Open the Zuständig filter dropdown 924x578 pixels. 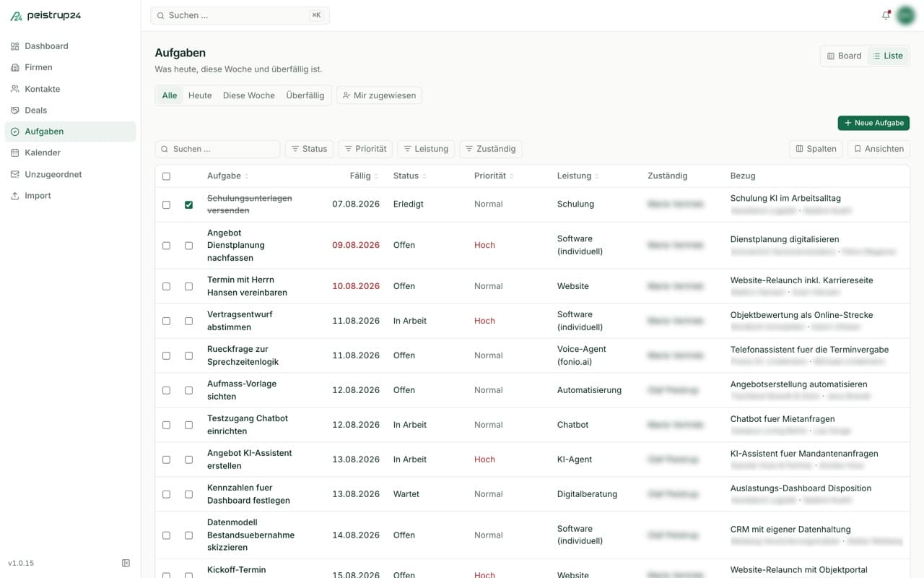(490, 149)
